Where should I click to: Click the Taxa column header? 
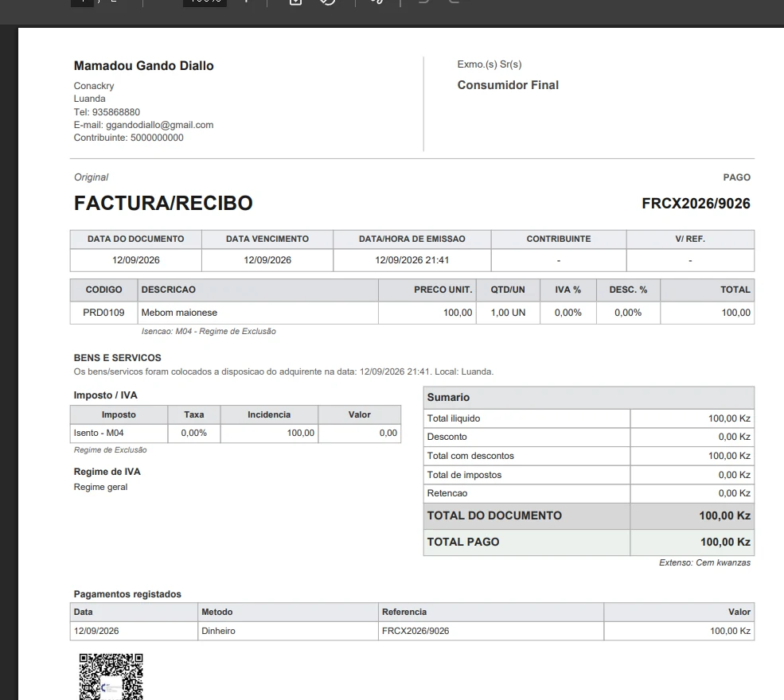[194, 414]
